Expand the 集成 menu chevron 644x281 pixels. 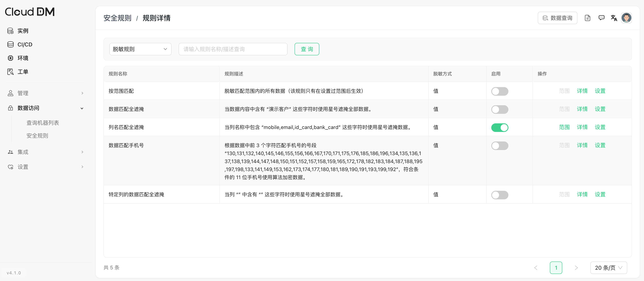(x=82, y=152)
